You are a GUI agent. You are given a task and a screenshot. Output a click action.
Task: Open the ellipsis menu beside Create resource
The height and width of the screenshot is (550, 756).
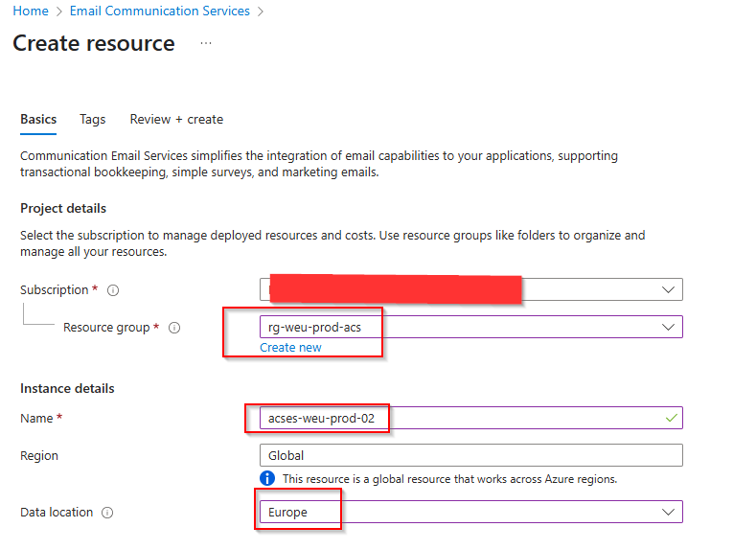coord(206,43)
